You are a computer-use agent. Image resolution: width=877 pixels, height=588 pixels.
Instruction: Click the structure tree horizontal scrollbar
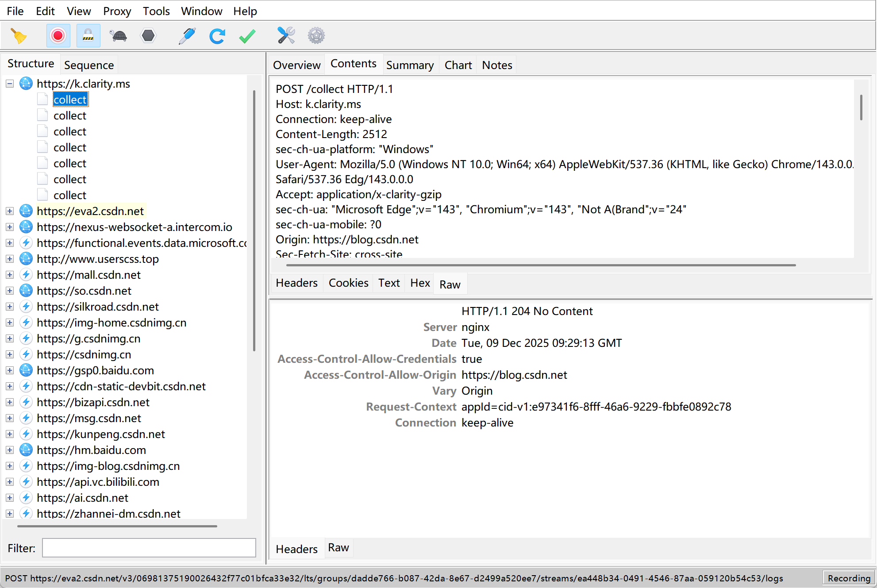click(117, 526)
